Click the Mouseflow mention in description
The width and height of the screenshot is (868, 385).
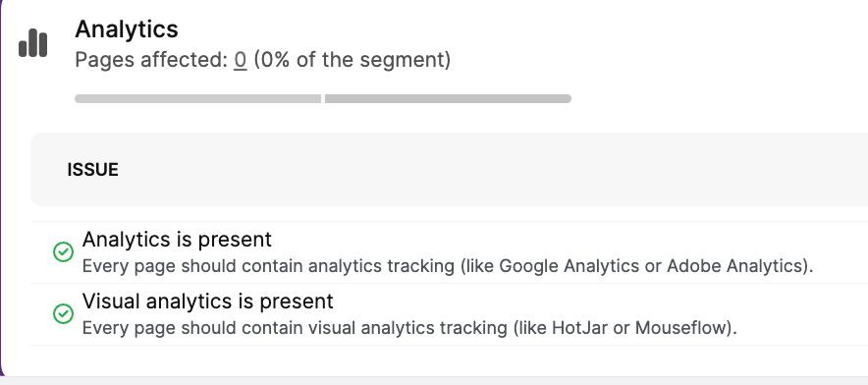click(680, 328)
